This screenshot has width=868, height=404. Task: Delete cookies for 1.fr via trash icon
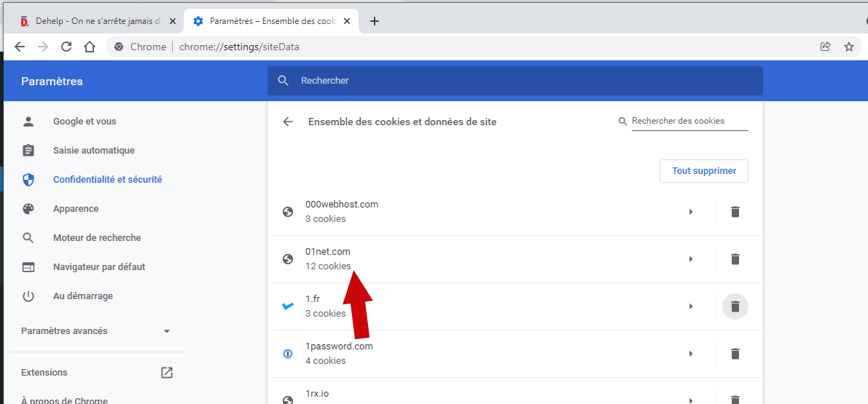[735, 306]
